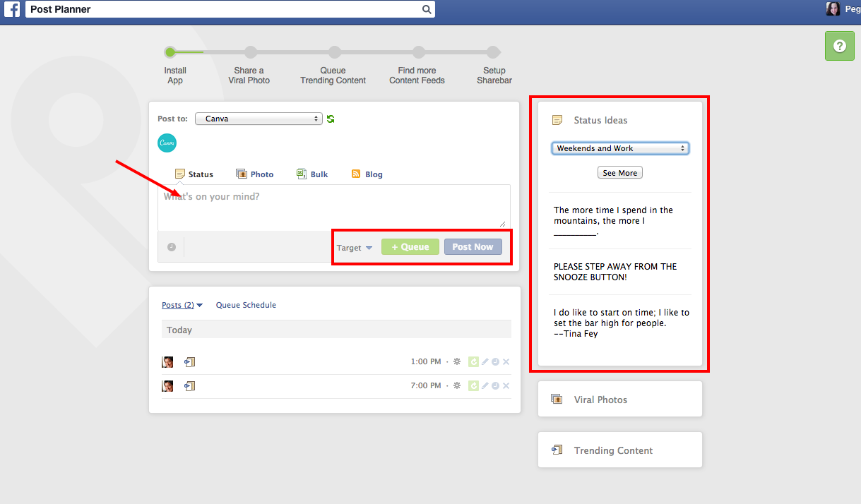Screen dimensions: 861x504
Task: Click the clock schedule icon in composer
Action: coord(172,247)
